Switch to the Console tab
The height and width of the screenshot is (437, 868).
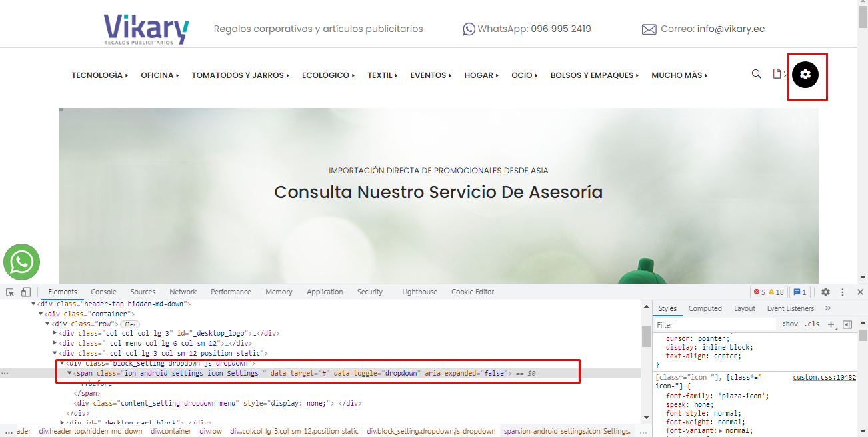click(103, 292)
